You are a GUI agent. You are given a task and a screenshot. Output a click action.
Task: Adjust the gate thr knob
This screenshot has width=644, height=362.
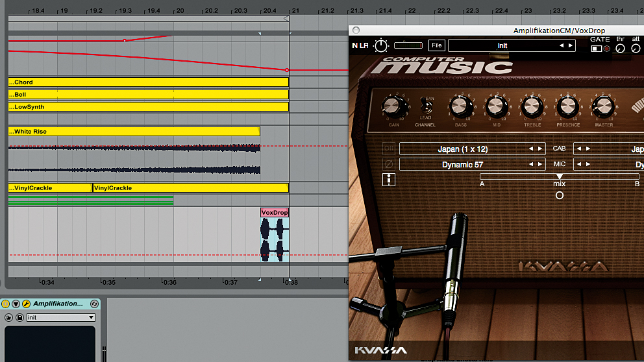620,49
